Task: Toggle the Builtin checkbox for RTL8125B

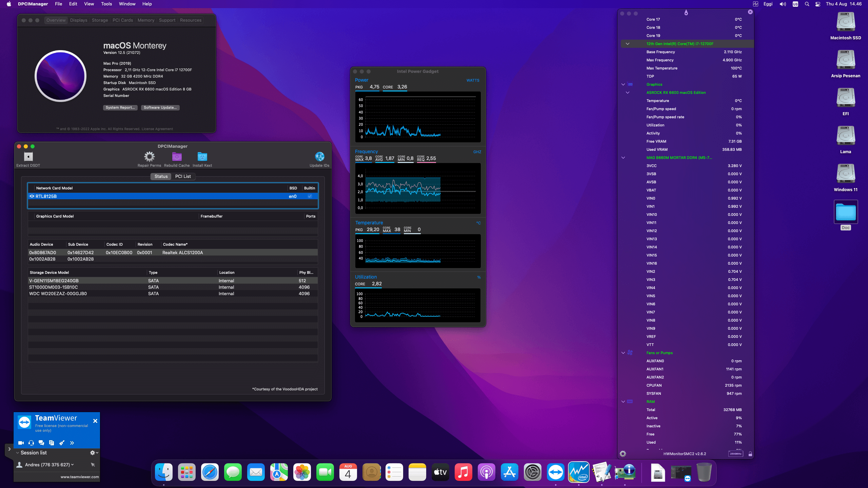Action: (x=310, y=196)
